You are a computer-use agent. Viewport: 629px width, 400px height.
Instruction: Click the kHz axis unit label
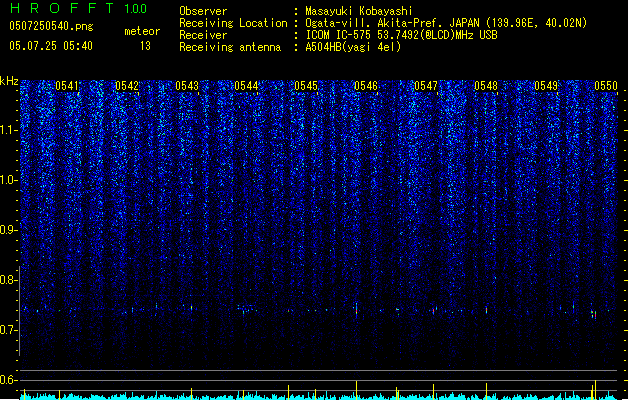(x=9, y=81)
